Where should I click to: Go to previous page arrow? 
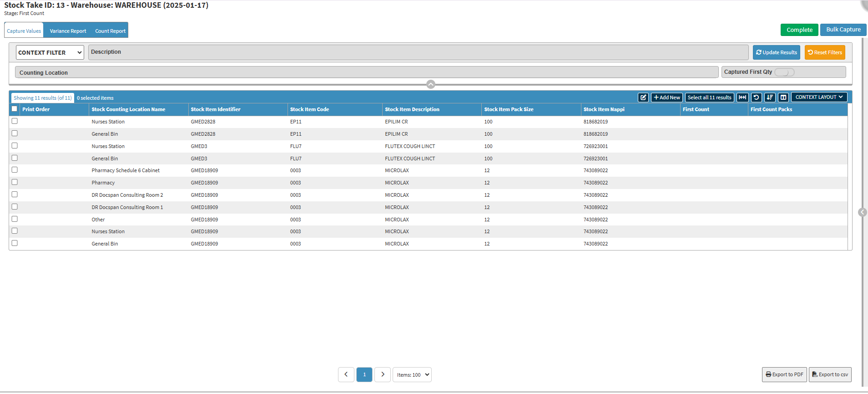click(346, 374)
